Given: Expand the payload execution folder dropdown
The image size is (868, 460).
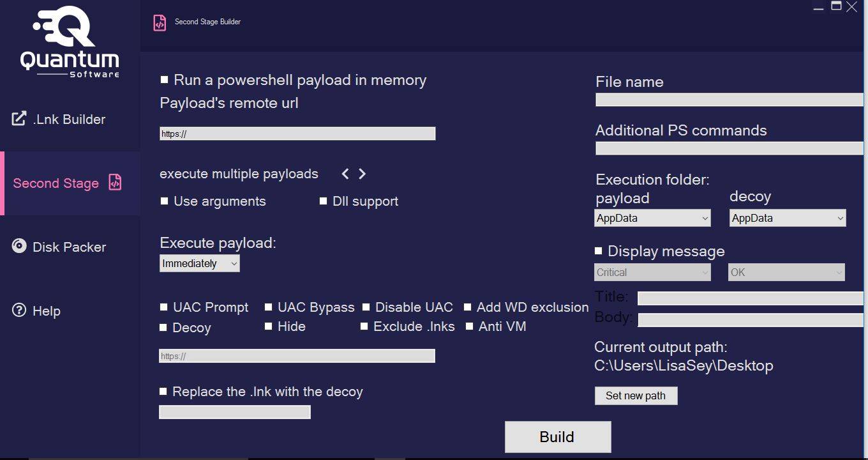Looking at the screenshot, I should click(x=652, y=218).
